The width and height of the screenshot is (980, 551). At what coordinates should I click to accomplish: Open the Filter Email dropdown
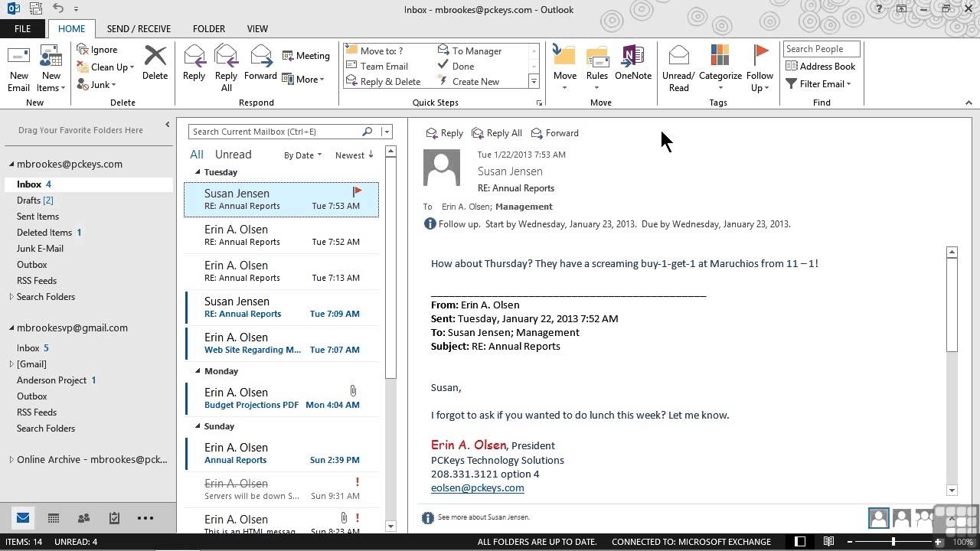(818, 84)
